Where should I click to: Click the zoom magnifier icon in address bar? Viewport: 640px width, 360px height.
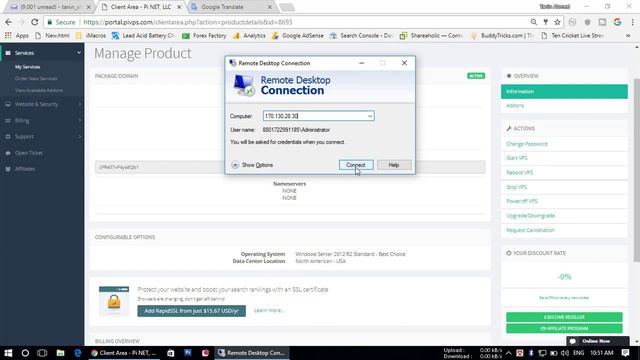coord(533,22)
